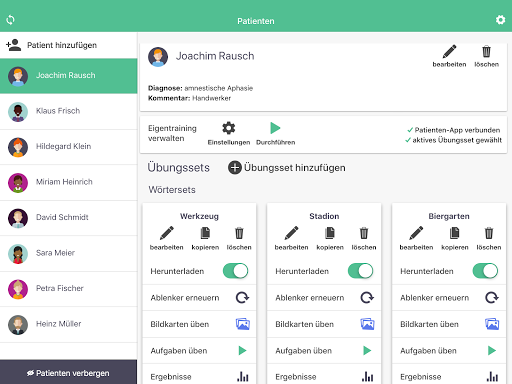Click Biergarten set title
512x384 pixels.
point(449,216)
